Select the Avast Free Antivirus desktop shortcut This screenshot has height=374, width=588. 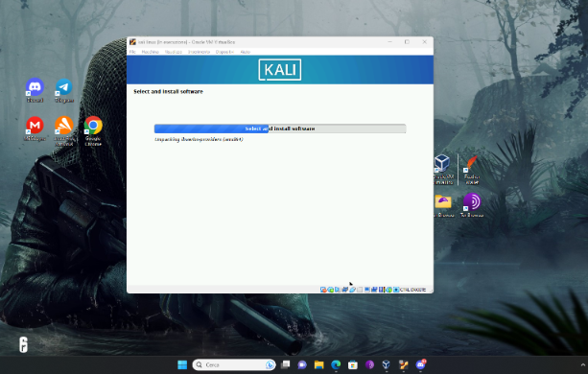[x=64, y=130]
